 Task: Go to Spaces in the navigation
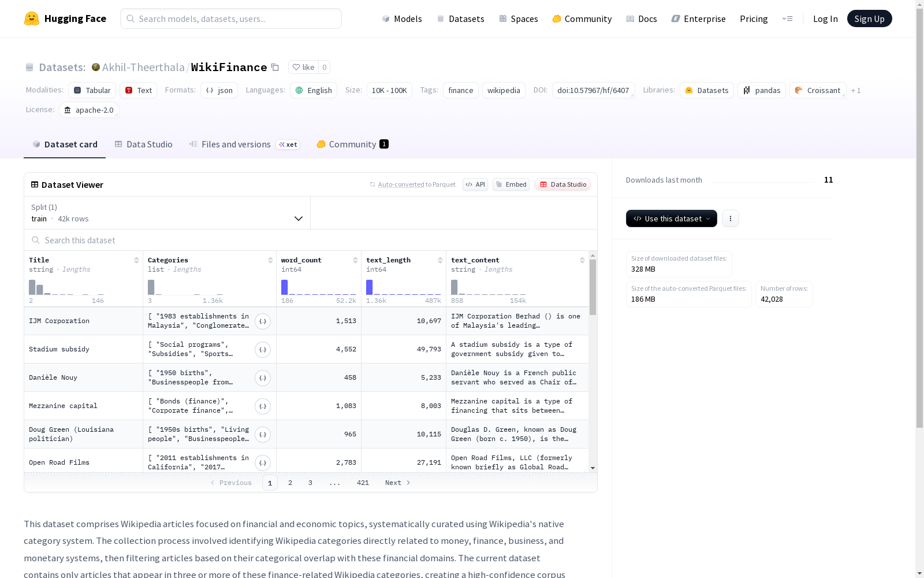pos(519,18)
